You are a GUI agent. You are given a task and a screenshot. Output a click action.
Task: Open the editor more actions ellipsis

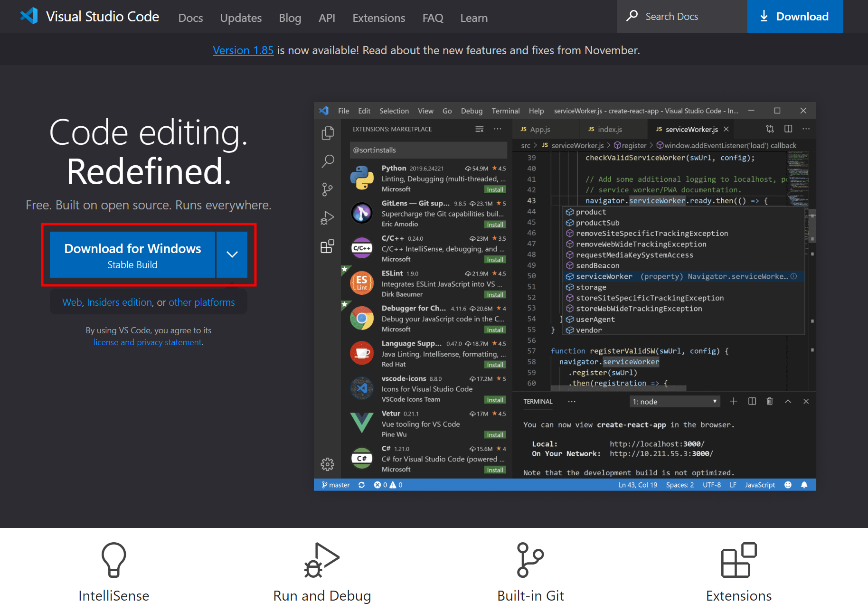tap(806, 129)
